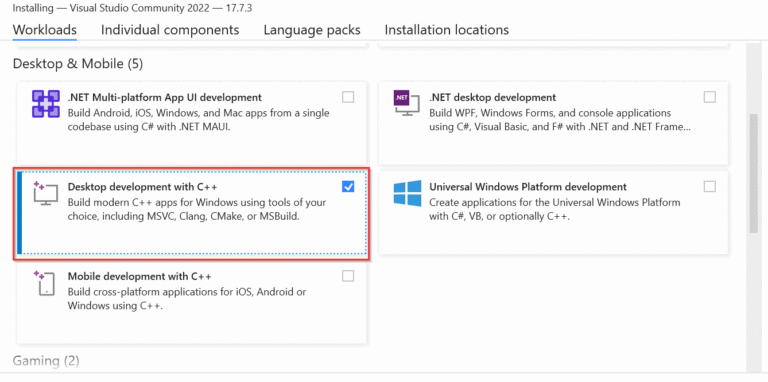Click the Installing Visual Studio Community 2022 title
The image size is (768, 382).
[x=133, y=8]
